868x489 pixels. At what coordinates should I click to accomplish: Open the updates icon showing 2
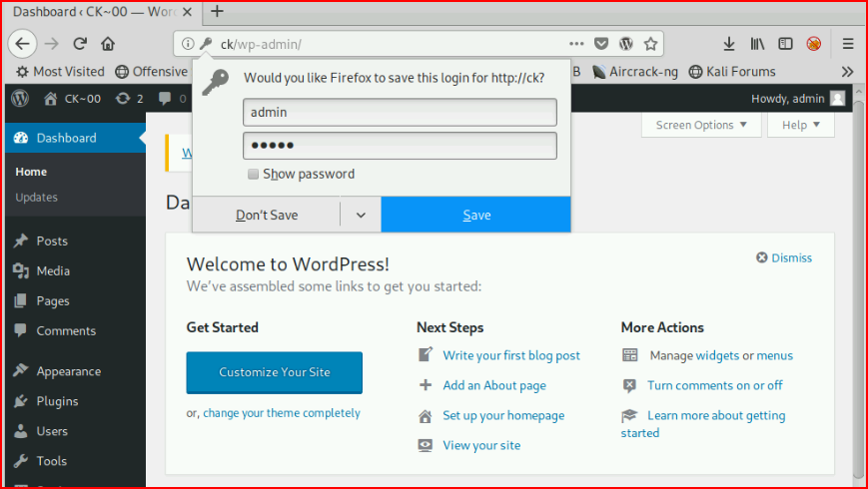coord(129,99)
